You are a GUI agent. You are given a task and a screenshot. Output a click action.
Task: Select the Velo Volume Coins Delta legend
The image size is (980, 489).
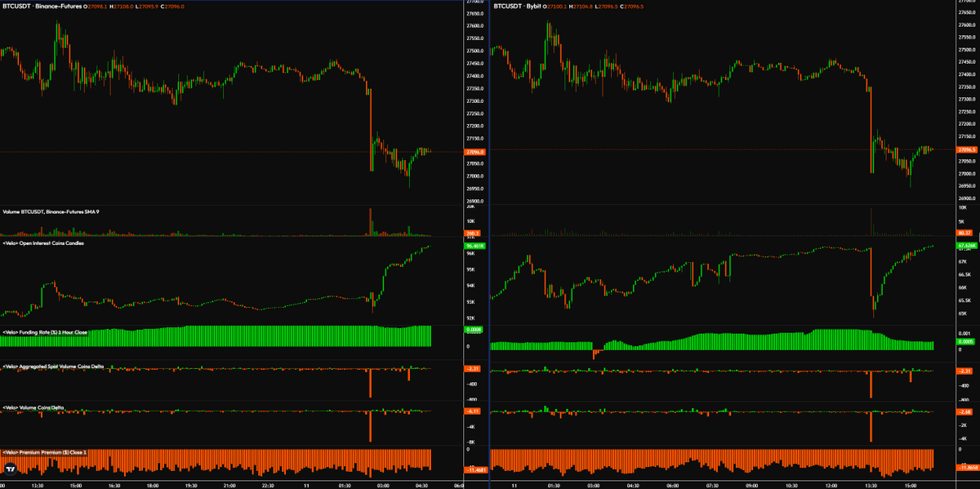click(33, 407)
